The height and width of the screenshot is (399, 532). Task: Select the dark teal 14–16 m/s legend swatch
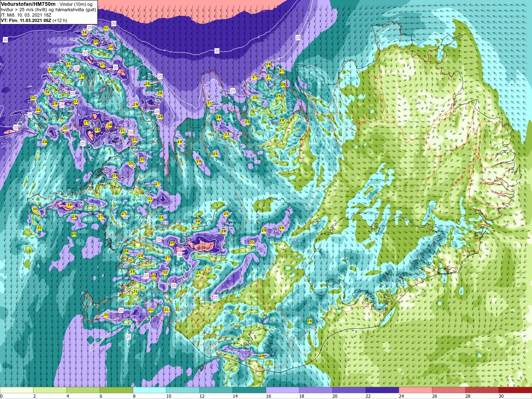pos(249,390)
